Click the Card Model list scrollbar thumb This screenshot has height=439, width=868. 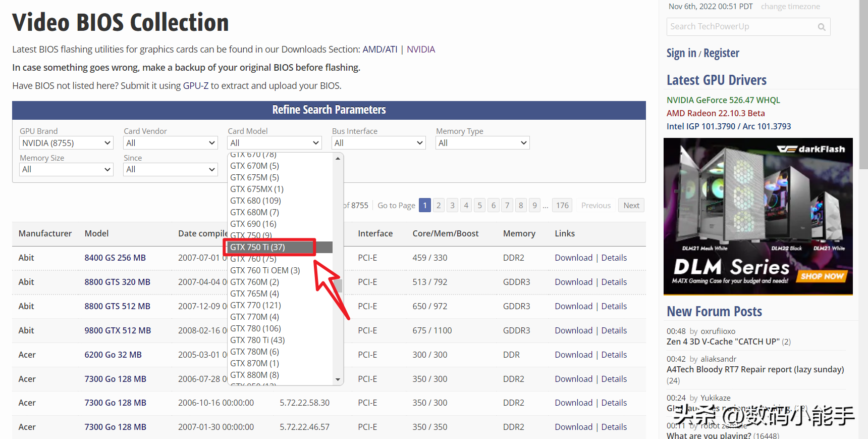click(339, 286)
